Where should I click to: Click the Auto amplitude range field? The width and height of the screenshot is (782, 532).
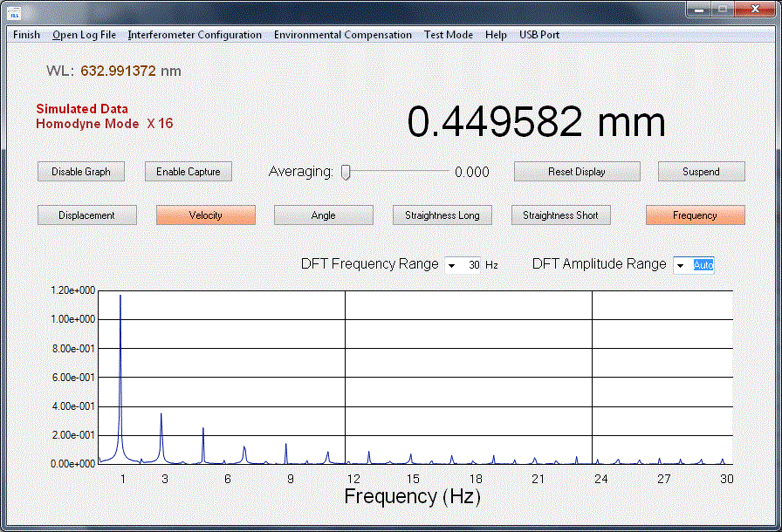(x=703, y=265)
